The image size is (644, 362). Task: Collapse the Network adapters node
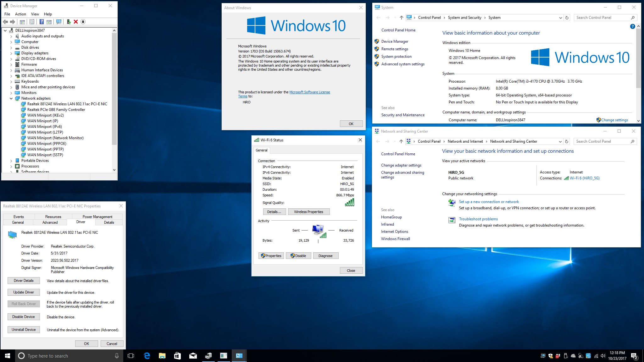point(11,98)
